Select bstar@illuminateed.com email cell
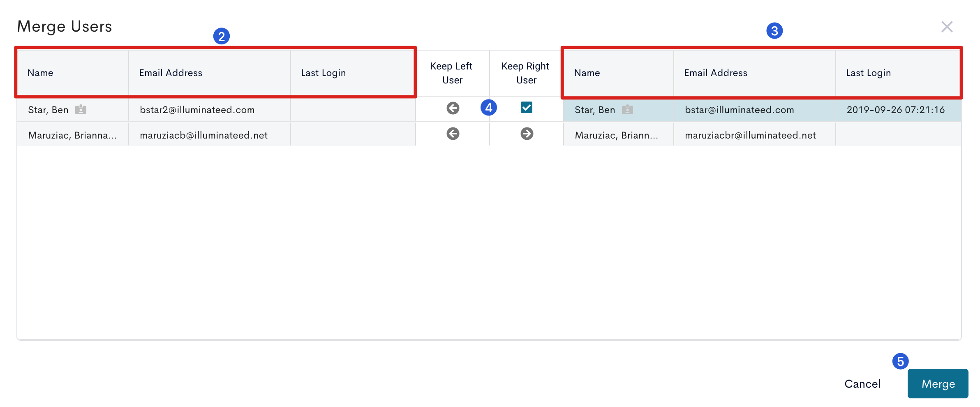The image size is (980, 407). [x=755, y=109]
